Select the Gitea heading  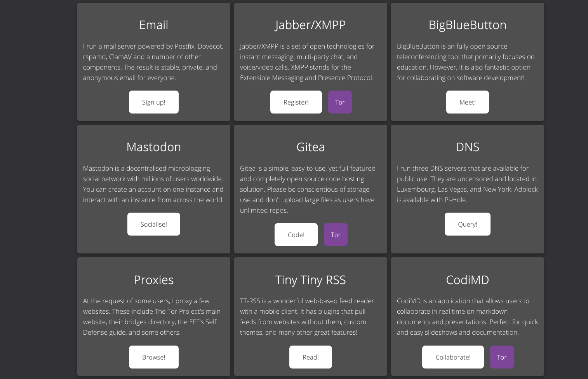click(x=310, y=147)
